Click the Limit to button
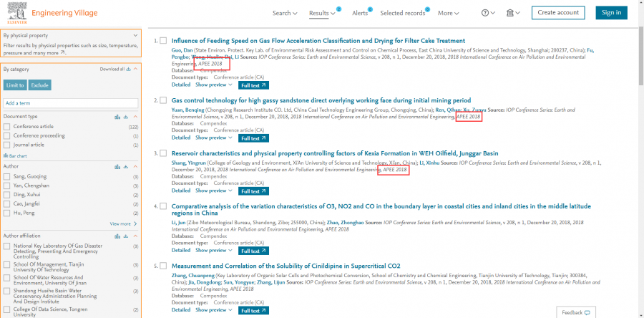This screenshot has height=318, width=644. click(x=15, y=85)
